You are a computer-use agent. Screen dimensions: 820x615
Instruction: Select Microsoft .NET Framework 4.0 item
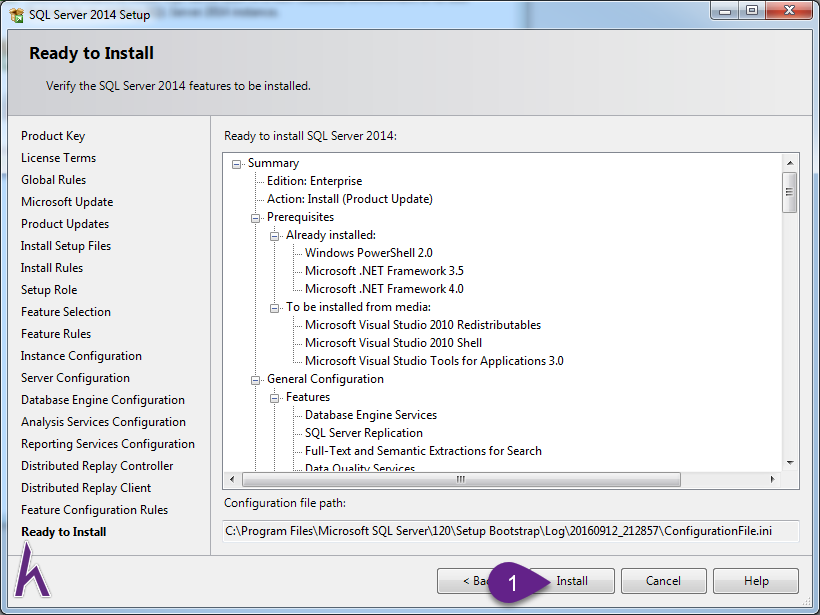(x=384, y=289)
